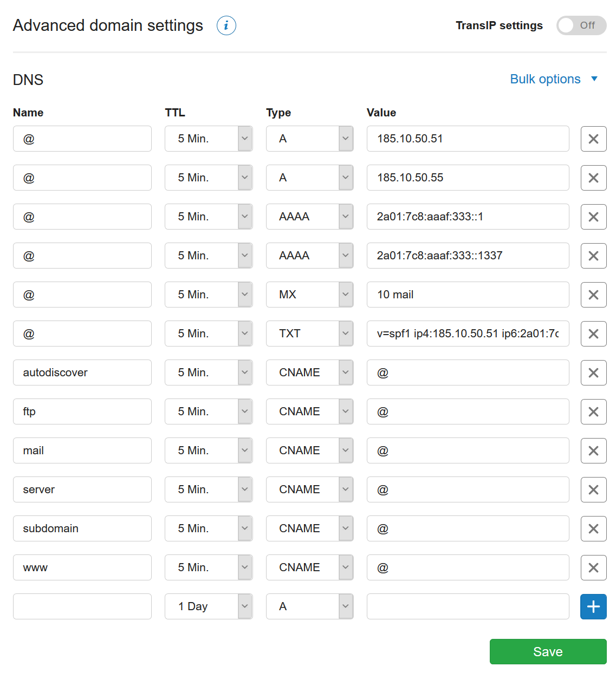Remove the TXT spf record row
This screenshot has height=673, width=616.
pyautogui.click(x=593, y=334)
